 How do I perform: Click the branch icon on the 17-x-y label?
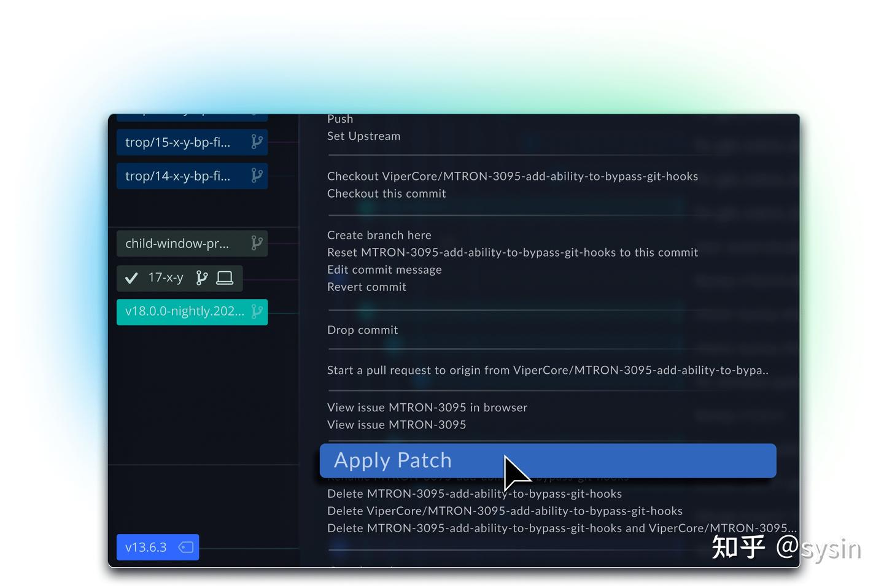coord(201,277)
